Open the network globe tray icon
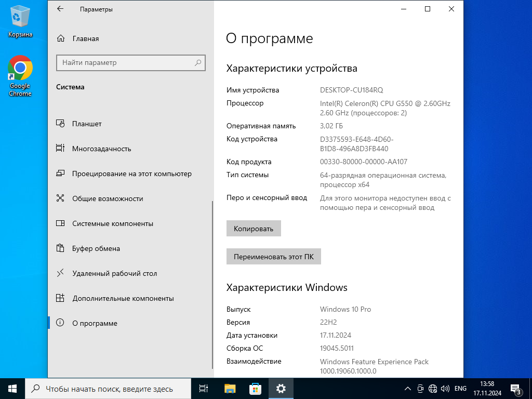Image resolution: width=532 pixels, height=399 pixels. click(433, 389)
